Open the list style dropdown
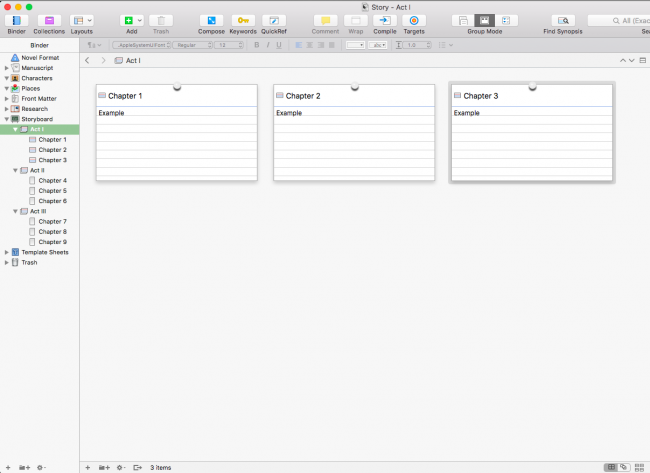 [446, 45]
